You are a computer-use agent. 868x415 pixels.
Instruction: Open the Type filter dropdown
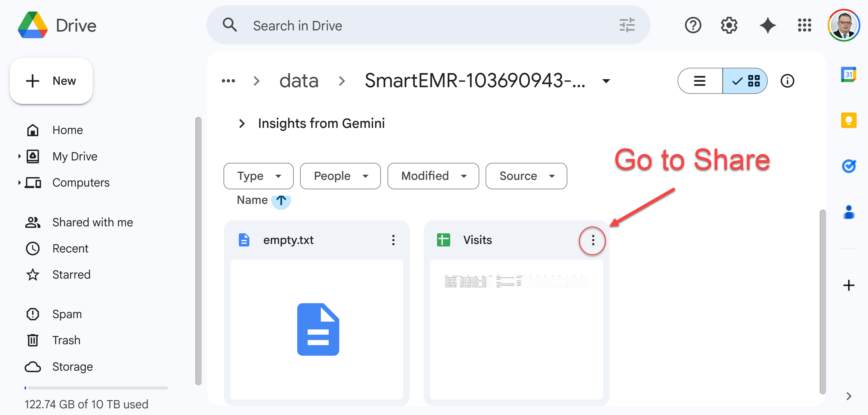click(x=258, y=176)
